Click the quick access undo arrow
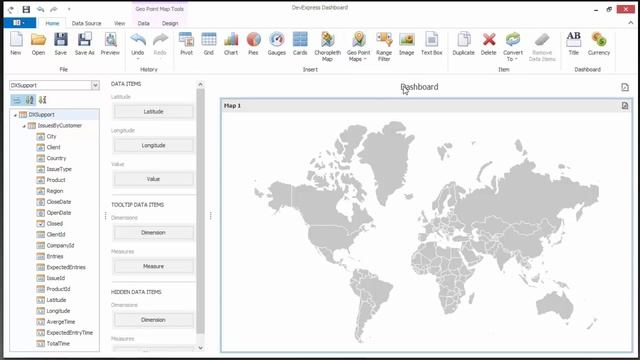 pos(40,9)
